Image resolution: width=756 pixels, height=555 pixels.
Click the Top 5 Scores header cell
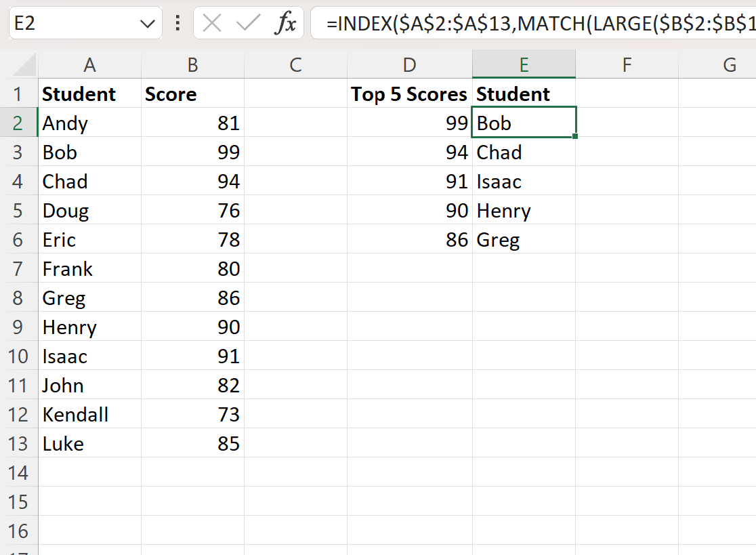[x=410, y=94]
